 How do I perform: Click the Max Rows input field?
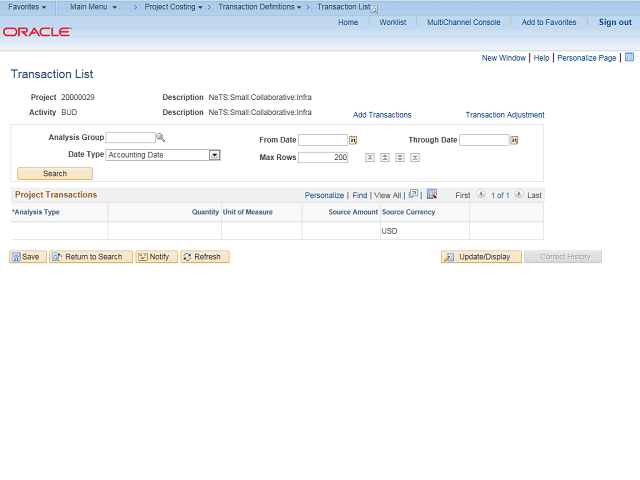pos(323,158)
